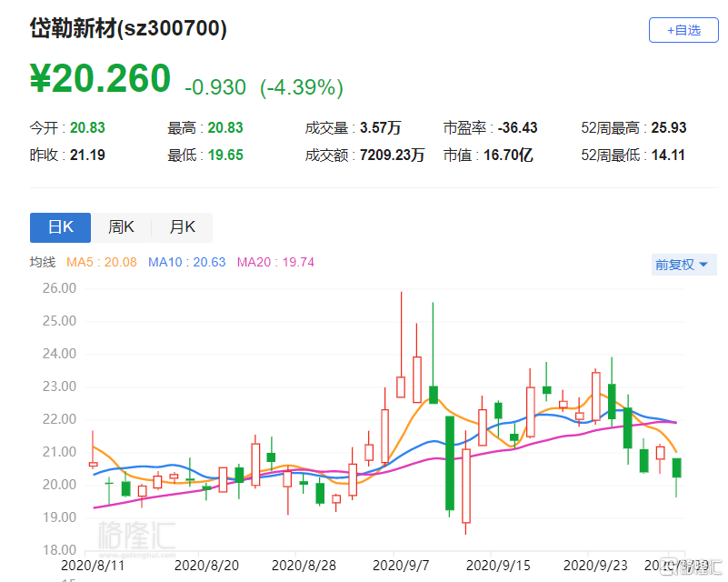Image resolution: width=728 pixels, height=582 pixels.
Task: Select the last green candlestick on the right
Action: [x=676, y=467]
